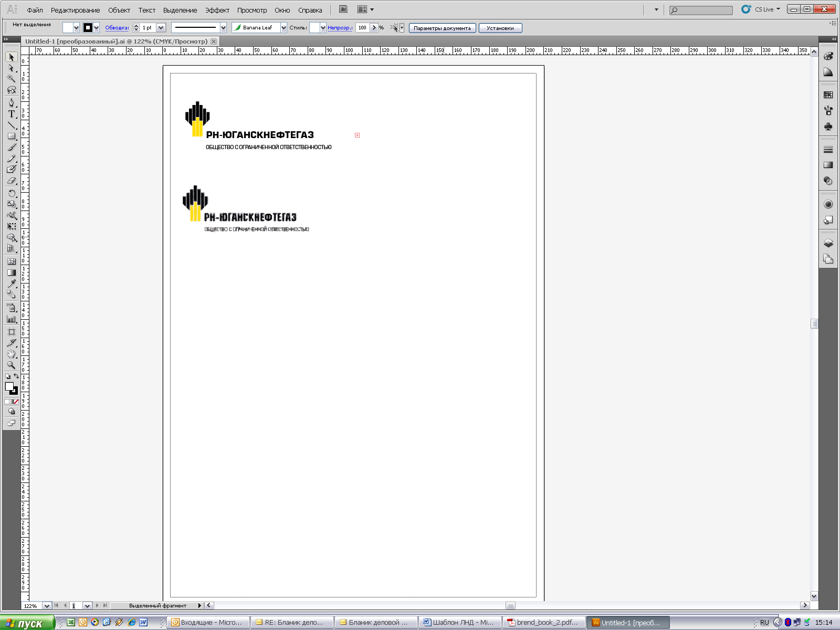Pick the Gradient tool

pos(12,272)
